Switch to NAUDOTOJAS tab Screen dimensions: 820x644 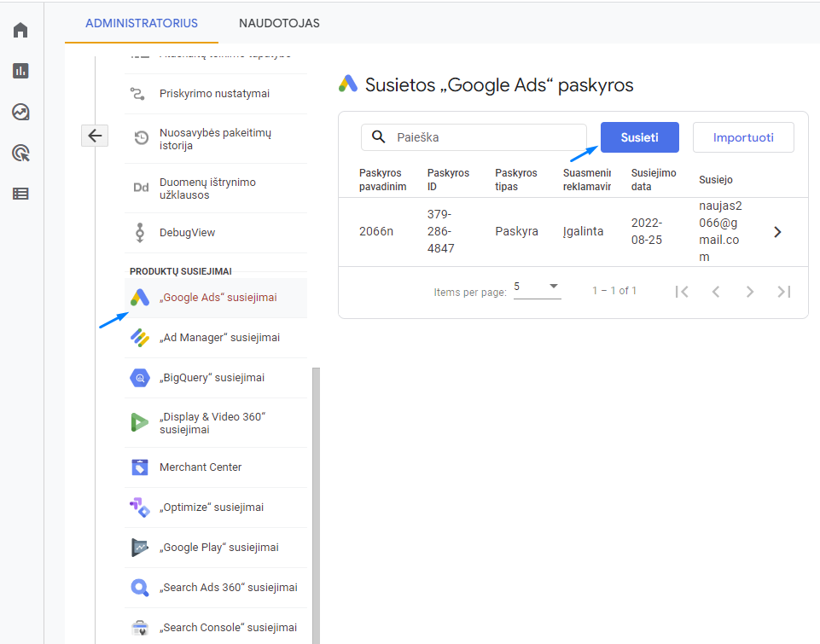pyautogui.click(x=279, y=23)
